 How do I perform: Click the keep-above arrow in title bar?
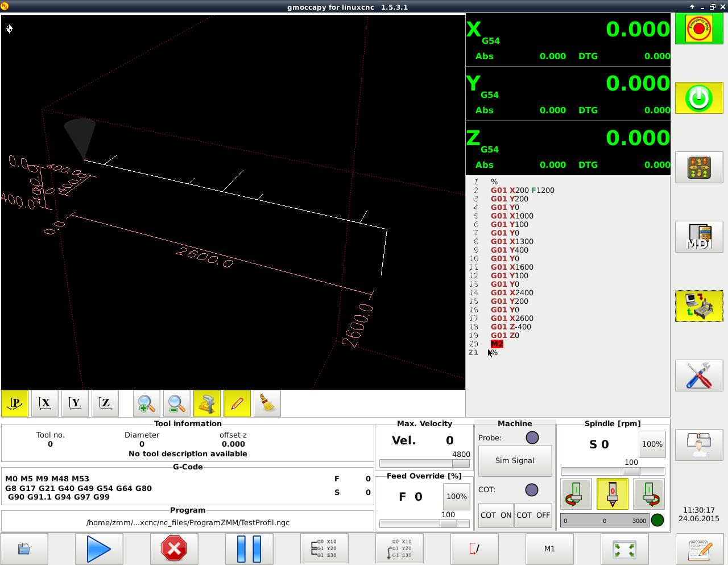(x=692, y=7)
